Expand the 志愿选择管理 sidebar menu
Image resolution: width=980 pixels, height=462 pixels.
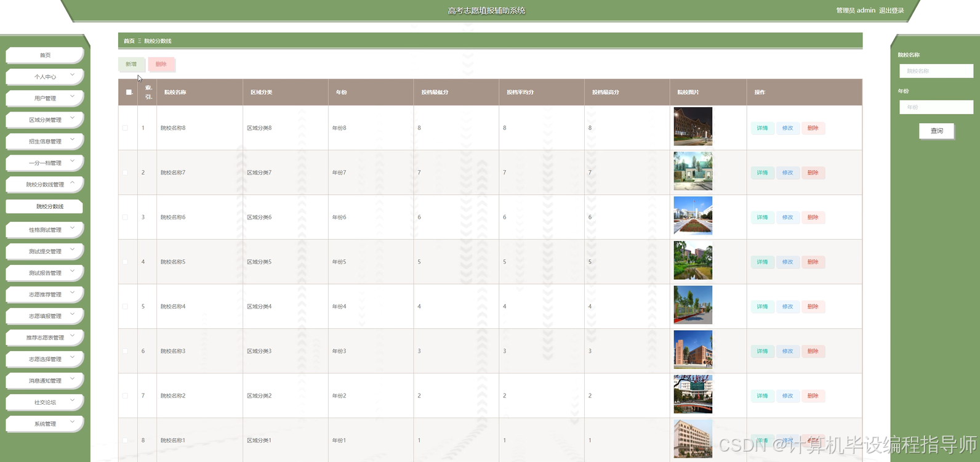[45, 359]
